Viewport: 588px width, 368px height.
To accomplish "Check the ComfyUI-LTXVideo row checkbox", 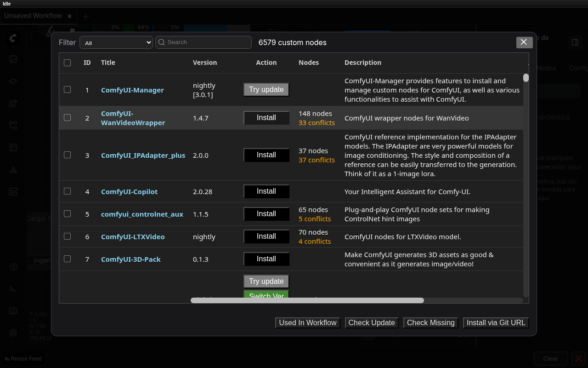I will click(x=68, y=236).
